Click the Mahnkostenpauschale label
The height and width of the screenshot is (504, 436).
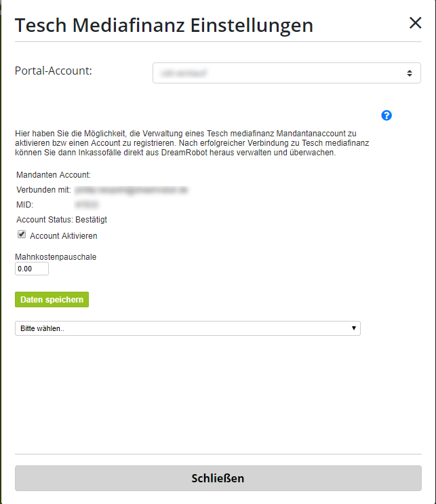[56, 257]
